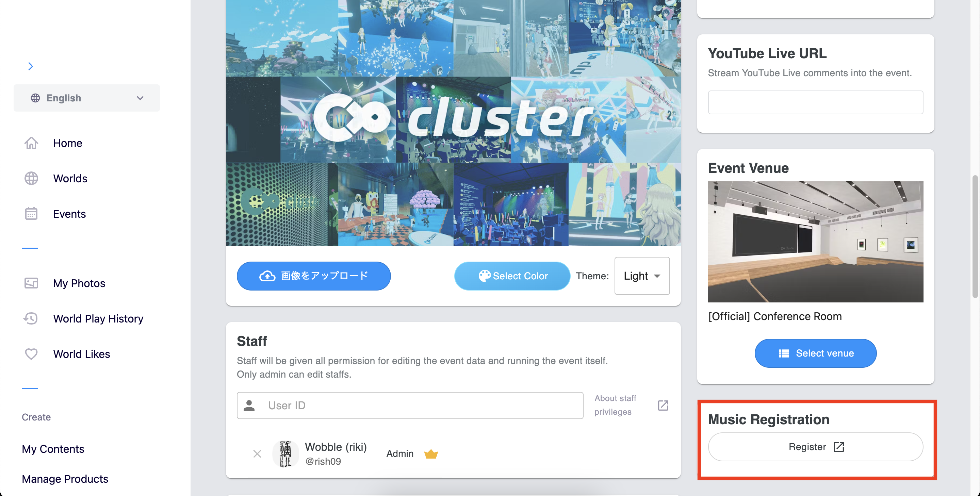This screenshot has width=980, height=496.
Task: Click the 画像をアップロード upload button
Action: point(313,276)
